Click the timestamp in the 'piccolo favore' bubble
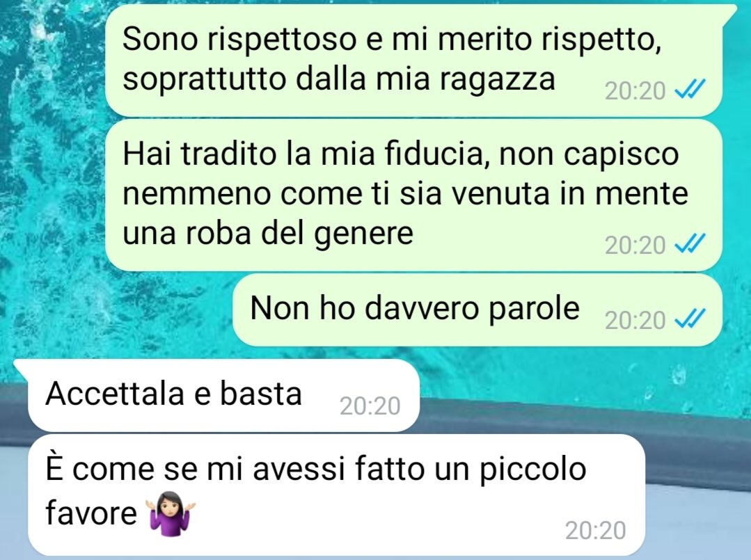Screen dimensions: 751x560 tap(595, 530)
